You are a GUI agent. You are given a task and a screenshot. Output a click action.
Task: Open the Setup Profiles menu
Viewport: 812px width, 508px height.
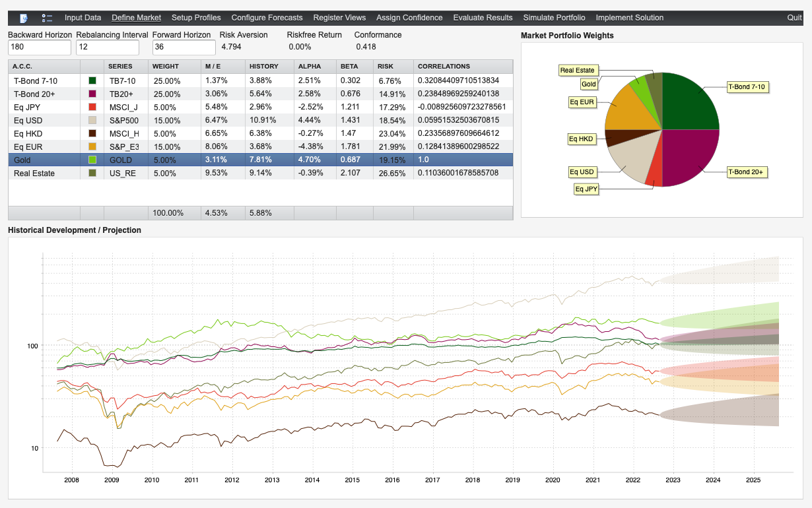[196, 18]
